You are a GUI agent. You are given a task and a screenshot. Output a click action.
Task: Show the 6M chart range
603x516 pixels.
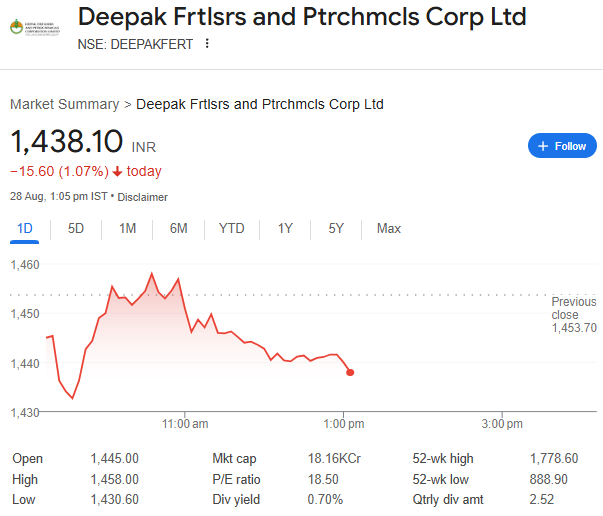(x=178, y=228)
